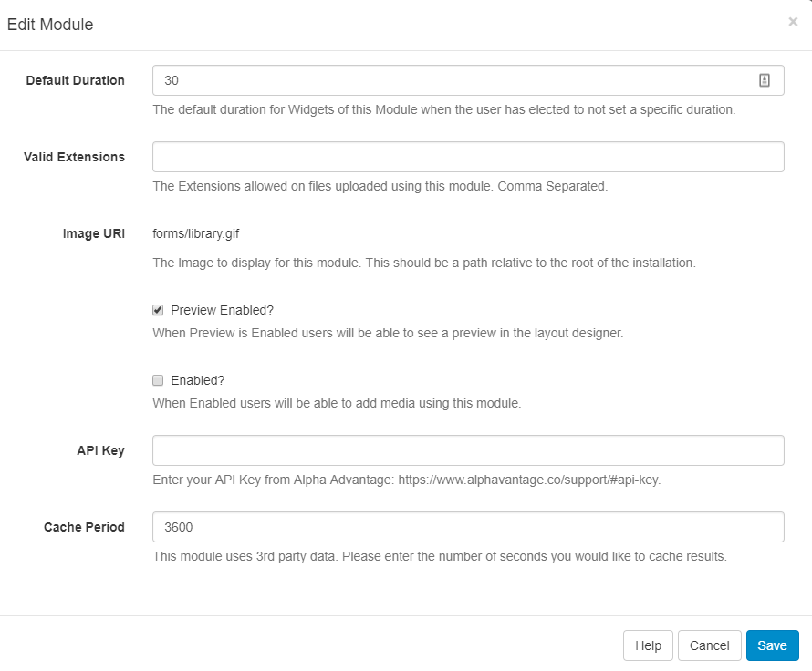
Task: Click the API Key field label
Action: point(100,450)
